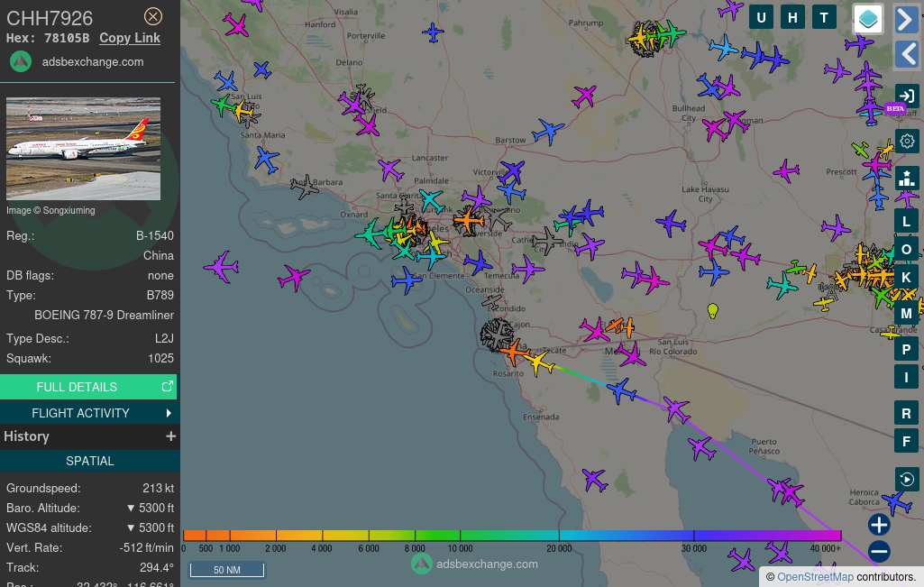This screenshot has height=587, width=924.
Task: Click the login arrow icon marked BETA
Action: pos(906,96)
